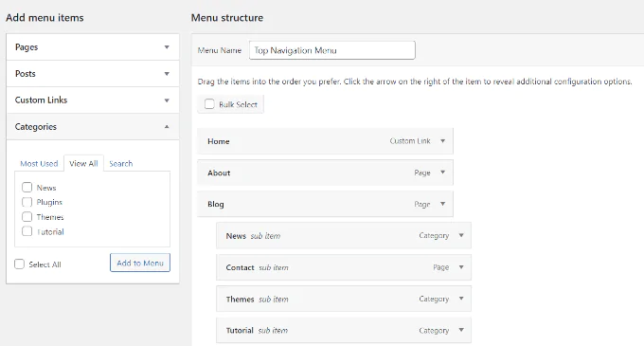Open Tutorial sub item options arrow
The width and height of the screenshot is (644, 346).
[x=461, y=330]
